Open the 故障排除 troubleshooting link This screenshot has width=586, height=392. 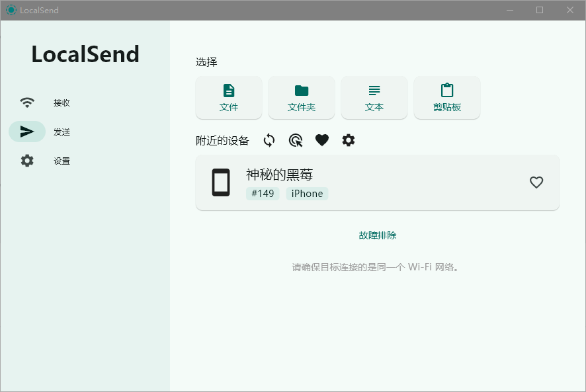[378, 235]
